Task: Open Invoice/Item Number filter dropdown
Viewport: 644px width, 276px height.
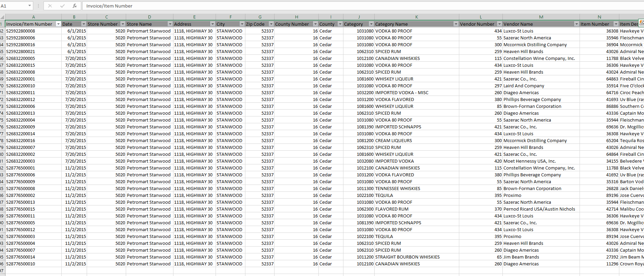Action: [58, 24]
